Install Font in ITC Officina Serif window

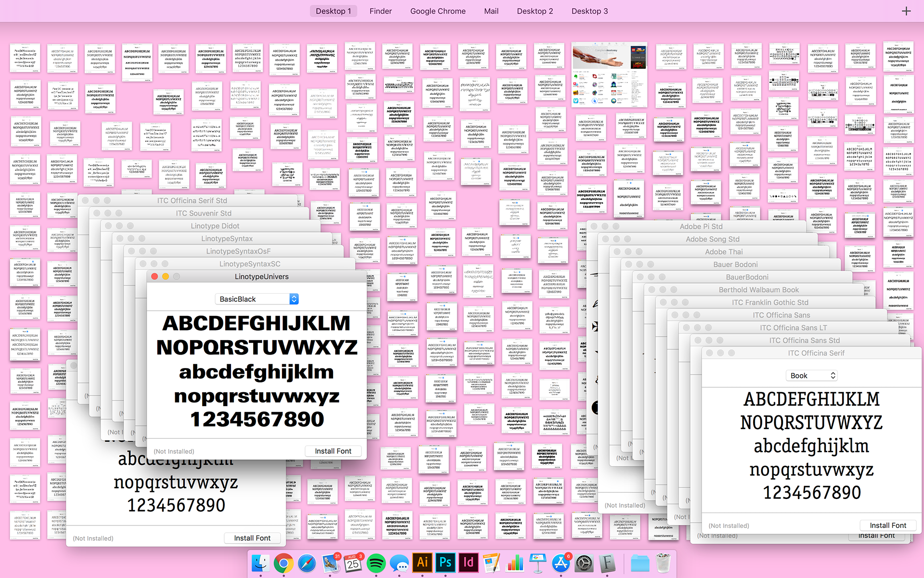point(887,525)
